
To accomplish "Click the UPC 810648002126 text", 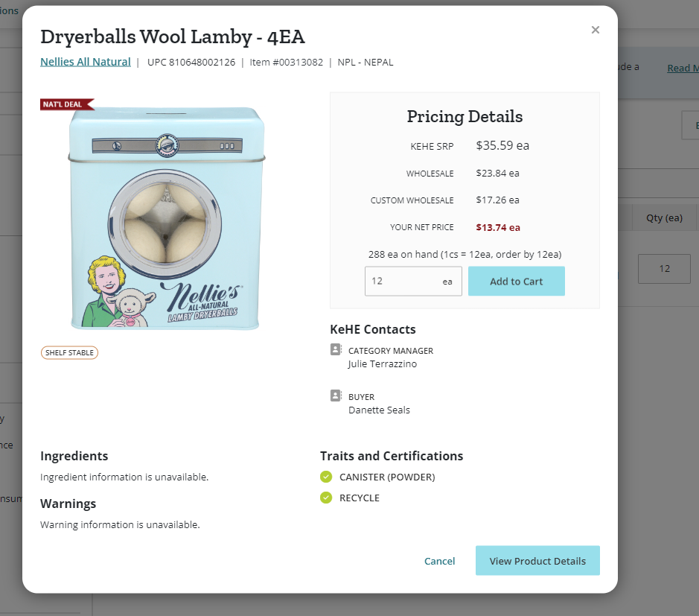I will [191, 63].
